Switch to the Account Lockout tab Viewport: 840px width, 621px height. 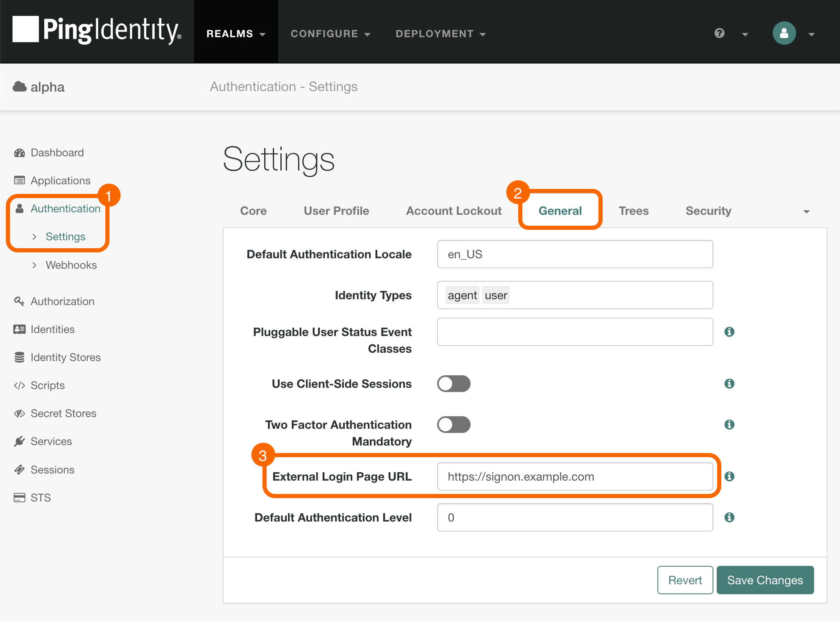tap(453, 211)
